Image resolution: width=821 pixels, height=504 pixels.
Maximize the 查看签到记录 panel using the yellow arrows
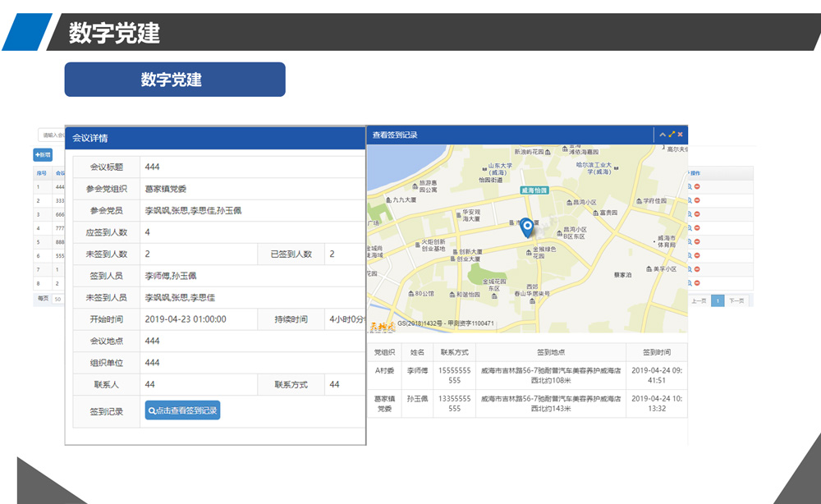(672, 135)
